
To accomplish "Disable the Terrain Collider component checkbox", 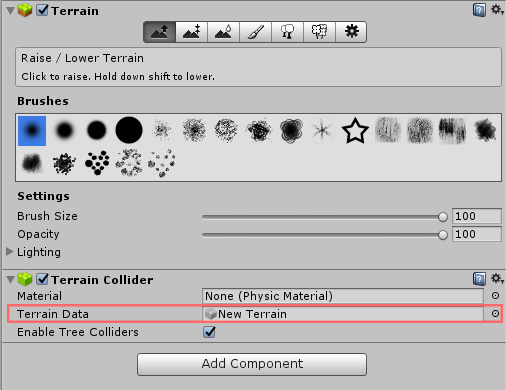I will 42,279.
